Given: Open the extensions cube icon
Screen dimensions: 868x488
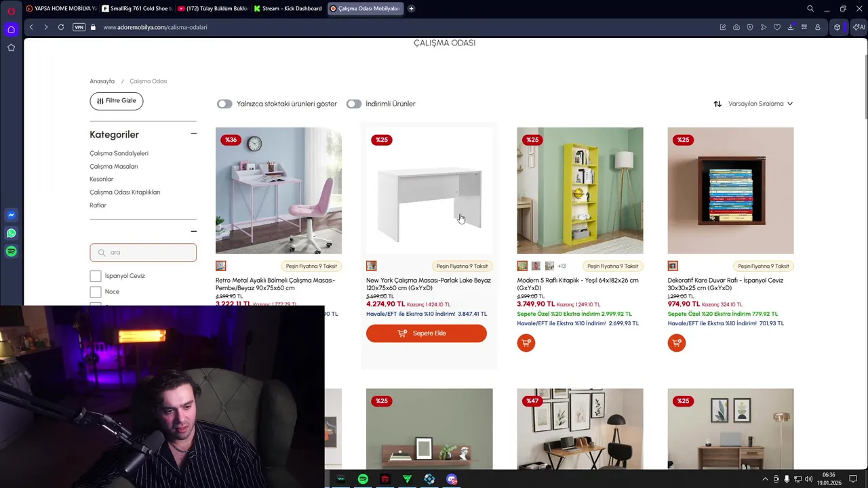Looking at the screenshot, I should (x=837, y=27).
